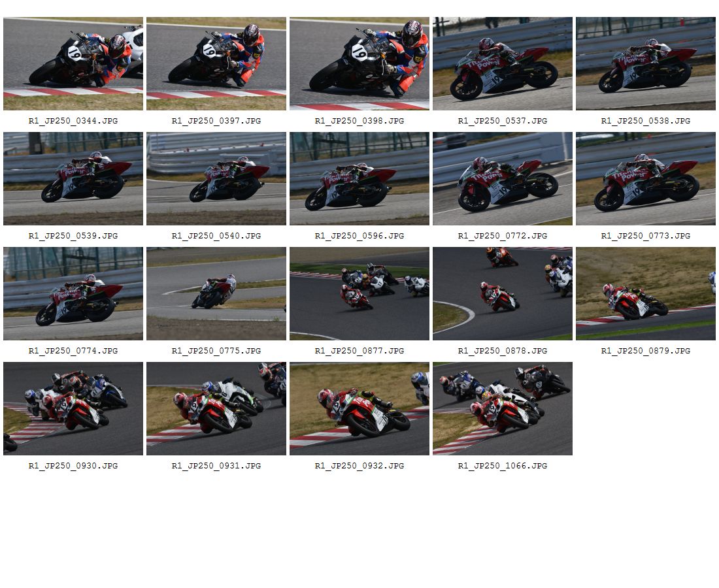Click the R1_JP250_0398.JPG image

(x=359, y=64)
